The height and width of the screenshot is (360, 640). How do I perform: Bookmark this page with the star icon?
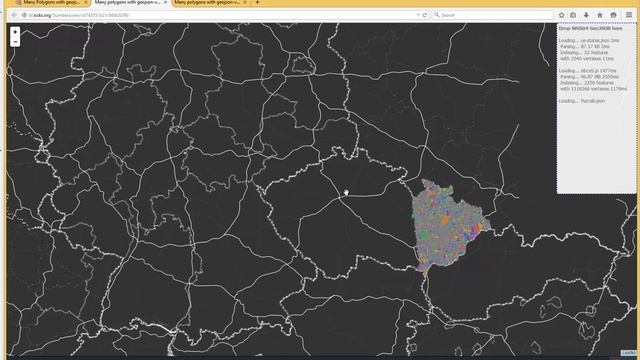coord(562,15)
